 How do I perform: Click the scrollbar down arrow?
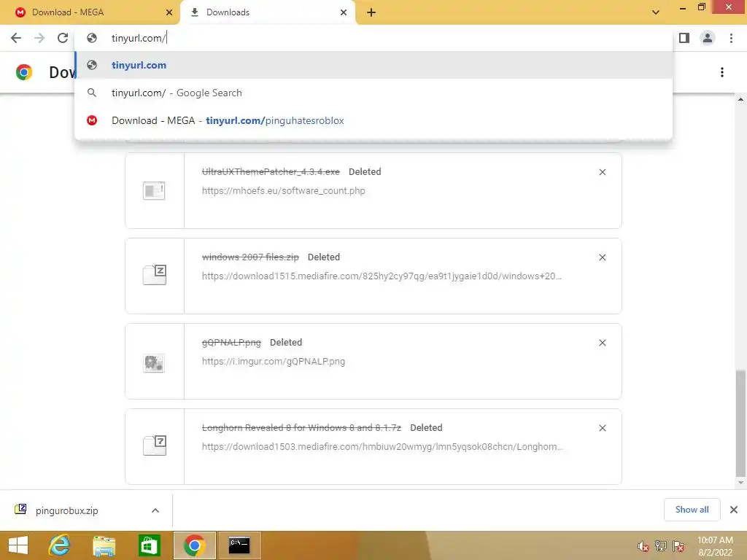740,483
